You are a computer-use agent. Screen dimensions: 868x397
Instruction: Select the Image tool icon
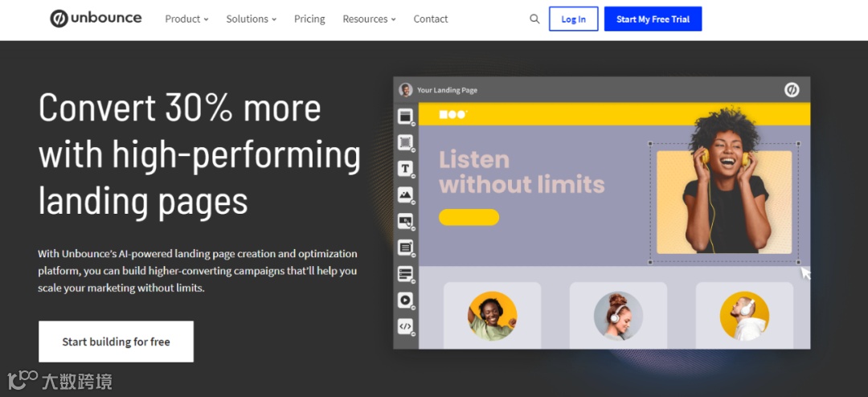pyautogui.click(x=406, y=195)
